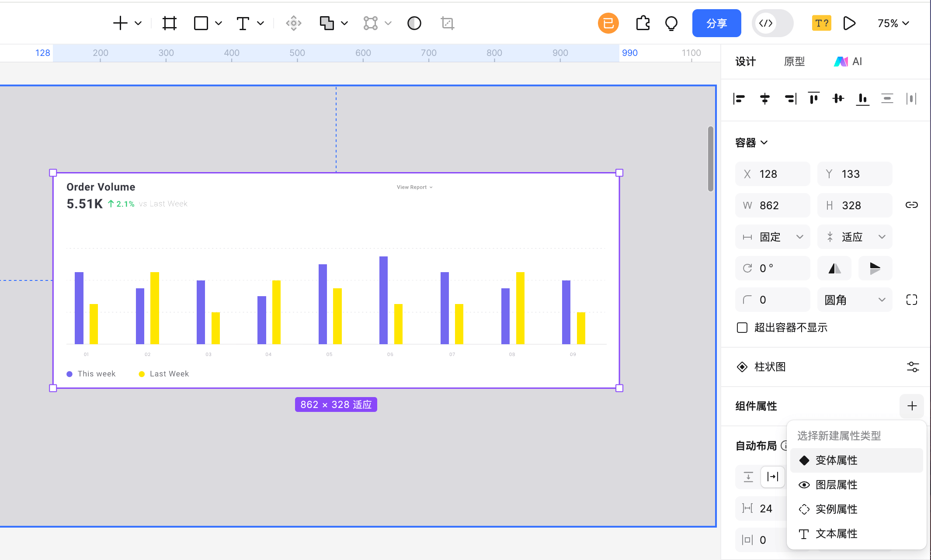
Task: Click the play preview button
Action: tap(849, 23)
